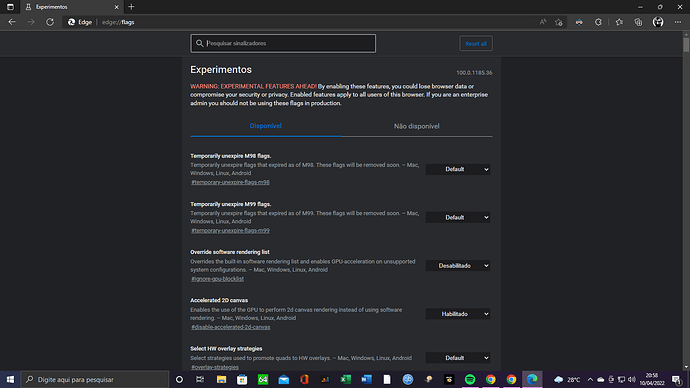The height and width of the screenshot is (388, 690).
Task: Focus the Pesquisar sinalizadores search field
Action: tap(283, 44)
